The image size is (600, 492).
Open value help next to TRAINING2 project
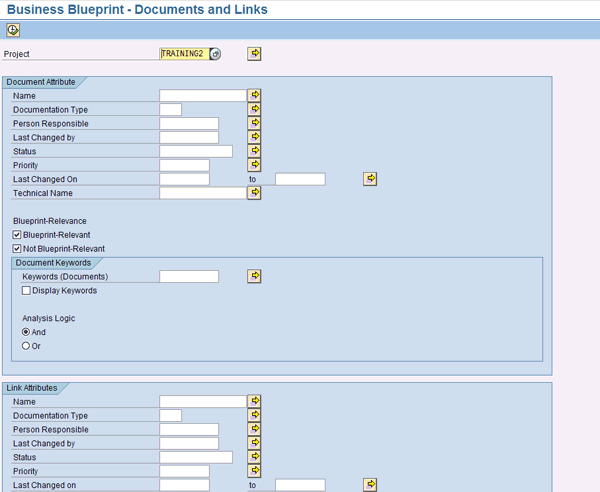[216, 54]
